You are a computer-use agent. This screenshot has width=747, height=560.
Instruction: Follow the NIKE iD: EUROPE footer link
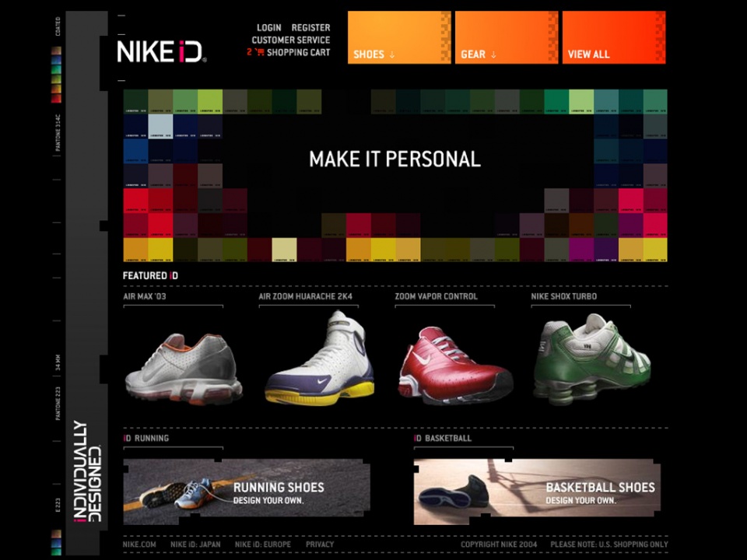point(262,544)
